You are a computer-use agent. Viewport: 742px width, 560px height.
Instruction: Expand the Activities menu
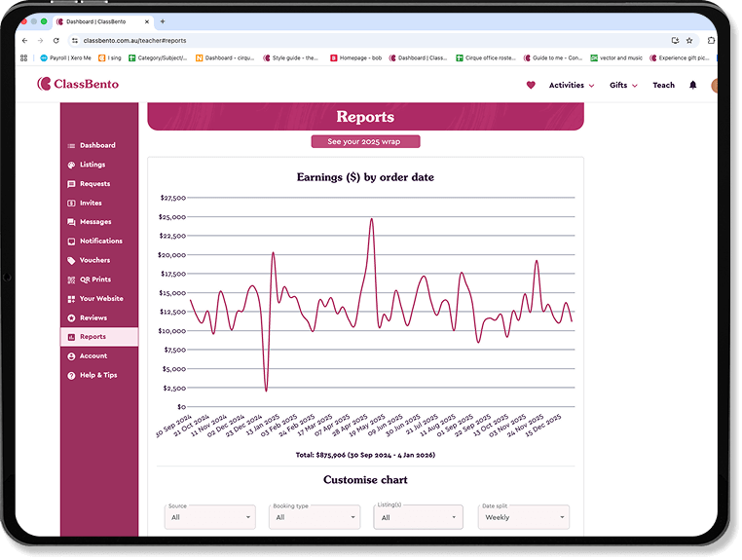[572, 85]
